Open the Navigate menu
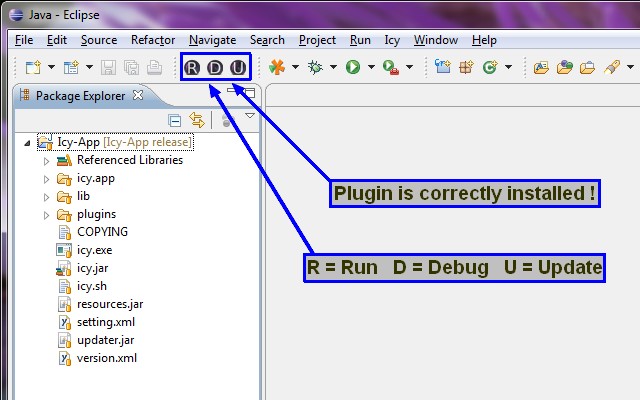The width and height of the screenshot is (640, 400). [213, 40]
